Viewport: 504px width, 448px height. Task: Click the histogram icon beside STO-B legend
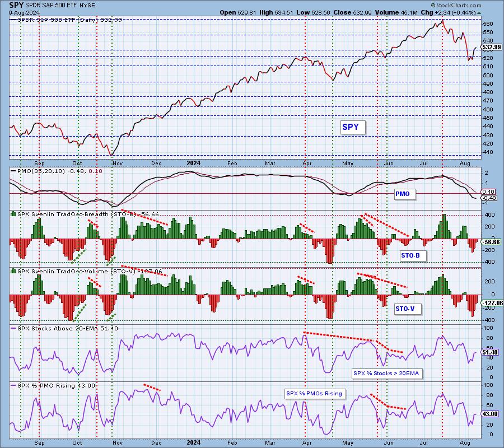[x=13, y=214]
